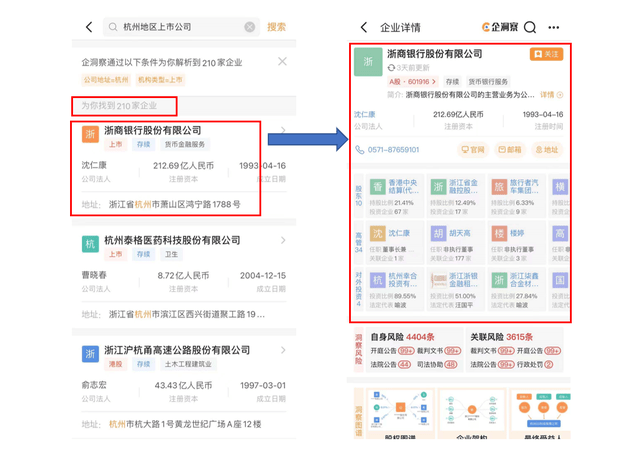Open 法院公告 44 under 自身风险
The width and height of the screenshot is (640, 451).
click(x=391, y=364)
